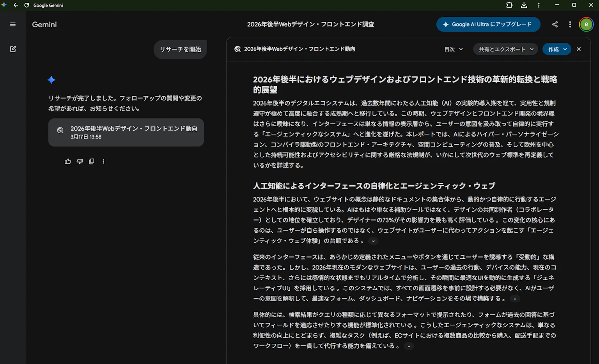Upgrade to Google AI Ultra

tap(488, 24)
